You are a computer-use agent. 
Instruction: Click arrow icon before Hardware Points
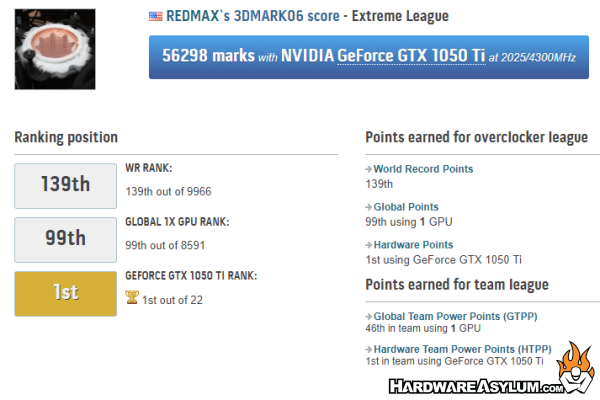tap(368, 245)
